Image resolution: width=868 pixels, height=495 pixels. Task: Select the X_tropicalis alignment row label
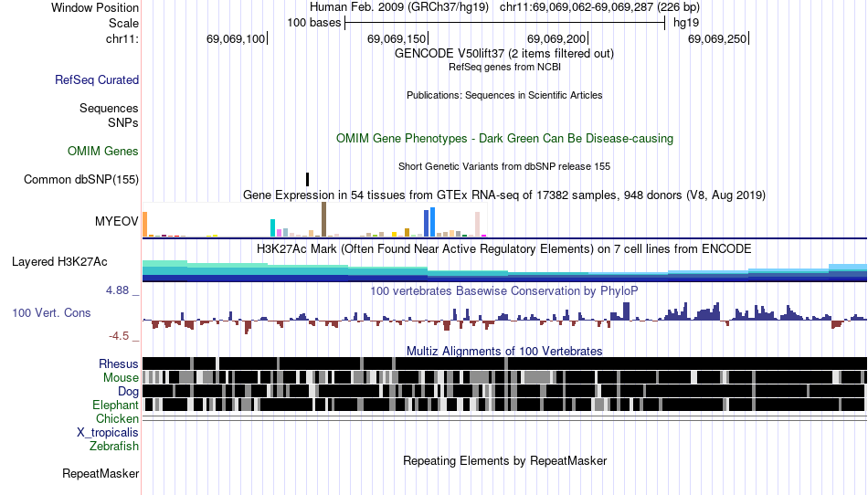click(x=108, y=433)
